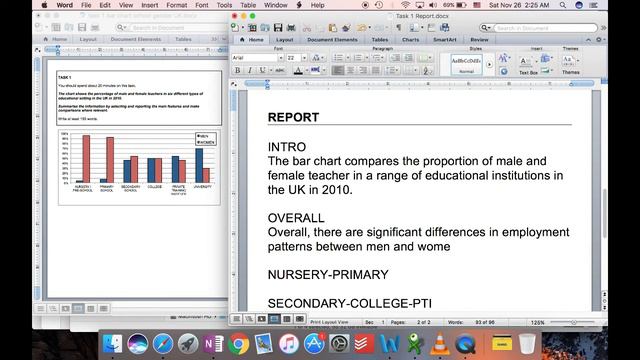Open the font color dropdown arrow

[x=307, y=70]
